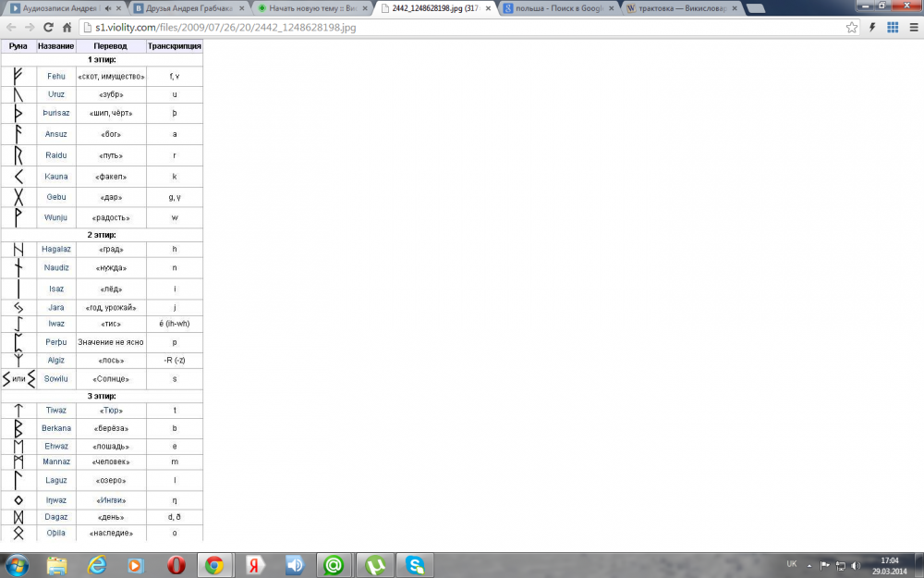Click the Ansuz rune name
This screenshot has height=578, width=924.
click(x=56, y=134)
